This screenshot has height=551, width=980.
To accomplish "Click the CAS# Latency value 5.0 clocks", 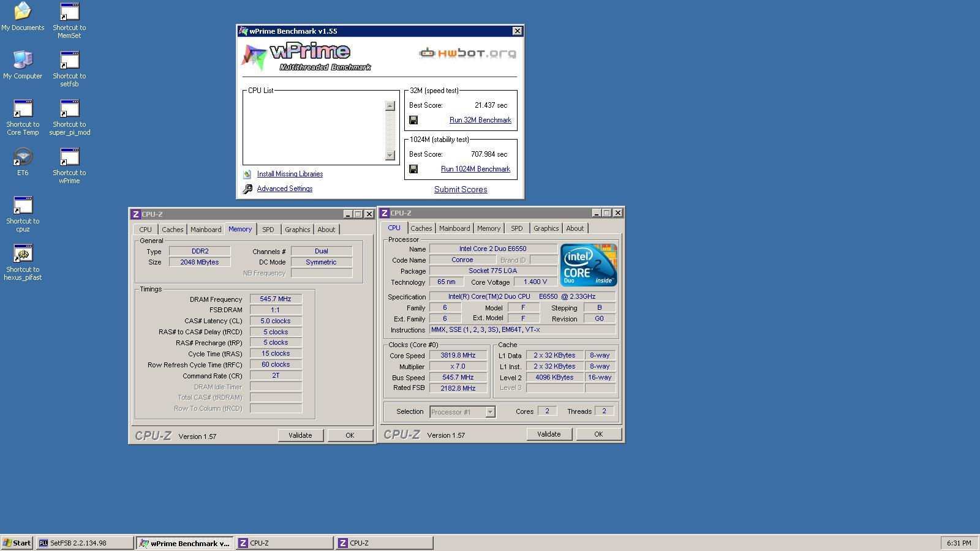I will pyautogui.click(x=276, y=321).
